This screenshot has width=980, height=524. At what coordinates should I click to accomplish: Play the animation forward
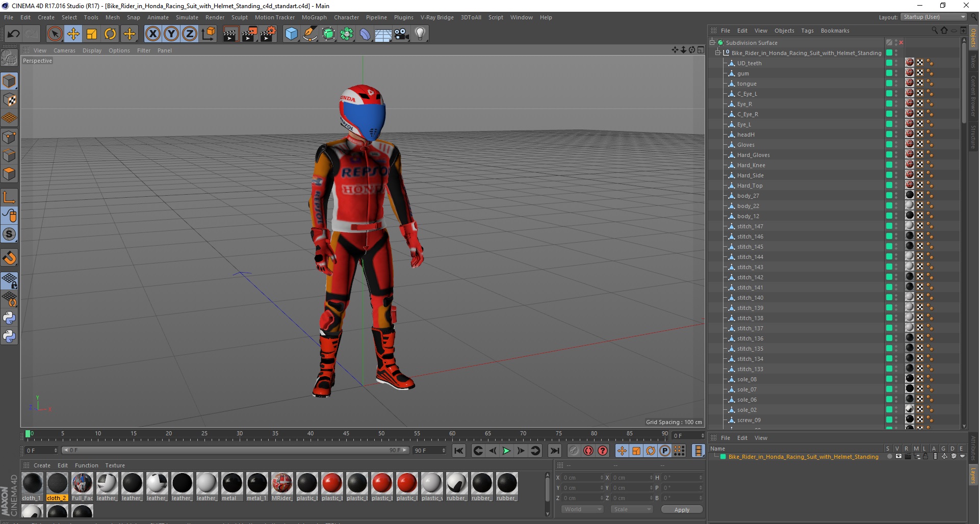click(x=506, y=451)
